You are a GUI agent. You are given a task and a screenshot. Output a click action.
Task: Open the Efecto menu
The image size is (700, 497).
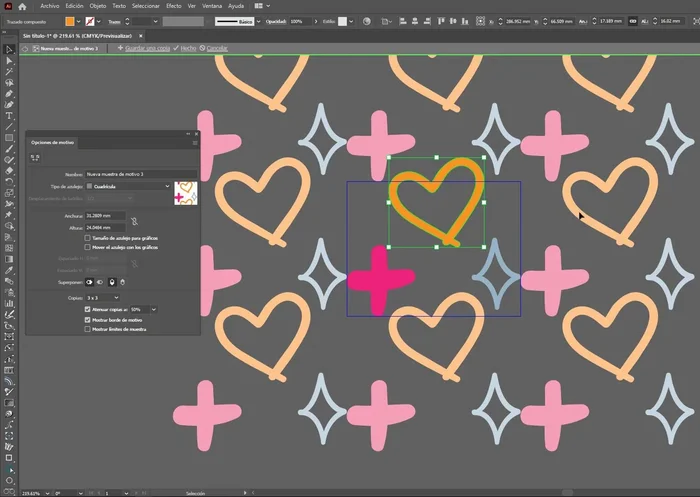pyautogui.click(x=174, y=5)
